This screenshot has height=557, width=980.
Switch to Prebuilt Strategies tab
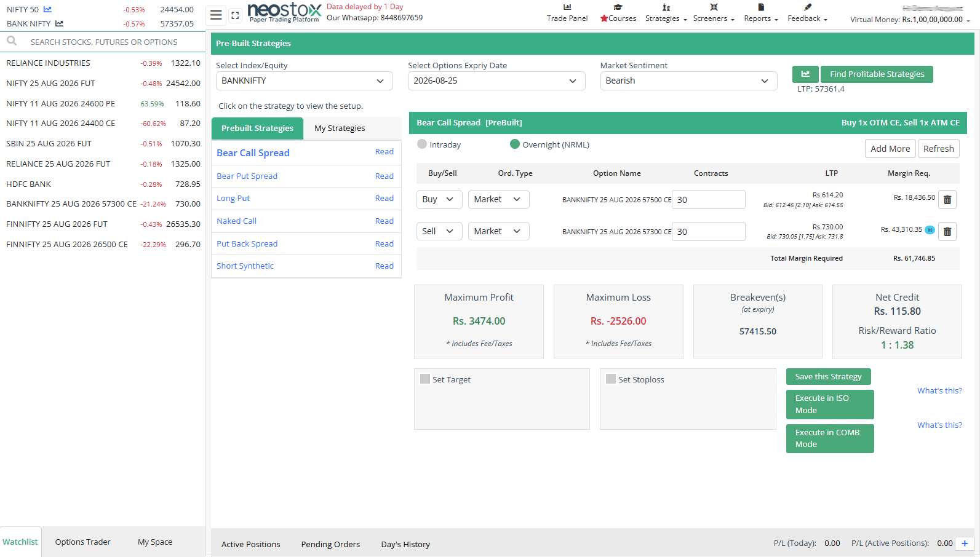coord(257,128)
